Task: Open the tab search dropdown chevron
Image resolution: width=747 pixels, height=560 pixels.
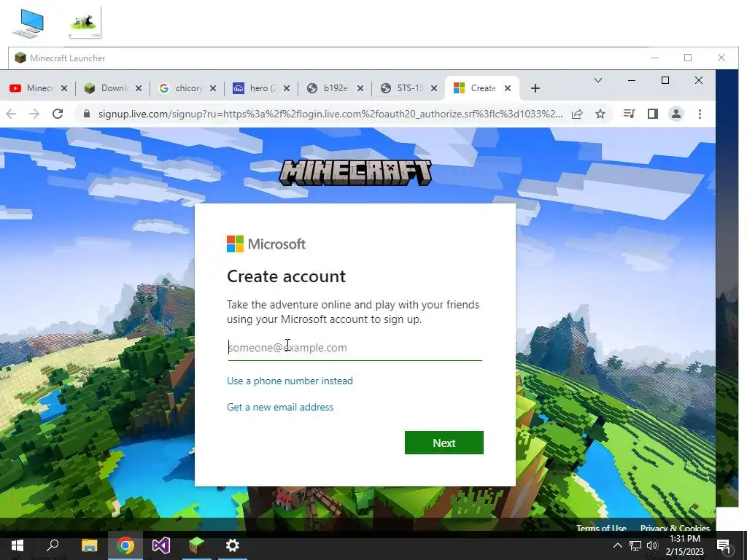Action: tap(598, 80)
